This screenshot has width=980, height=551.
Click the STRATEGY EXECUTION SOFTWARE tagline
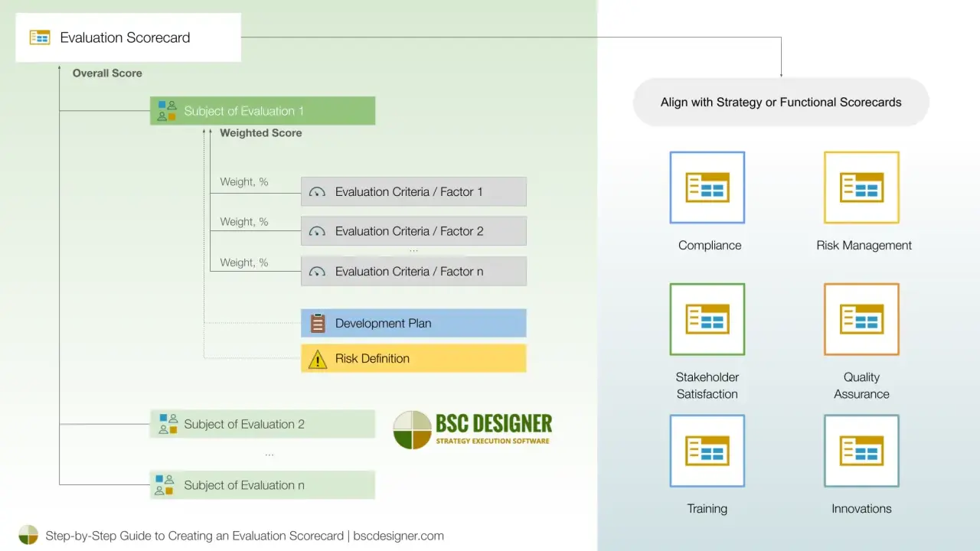[x=492, y=441]
